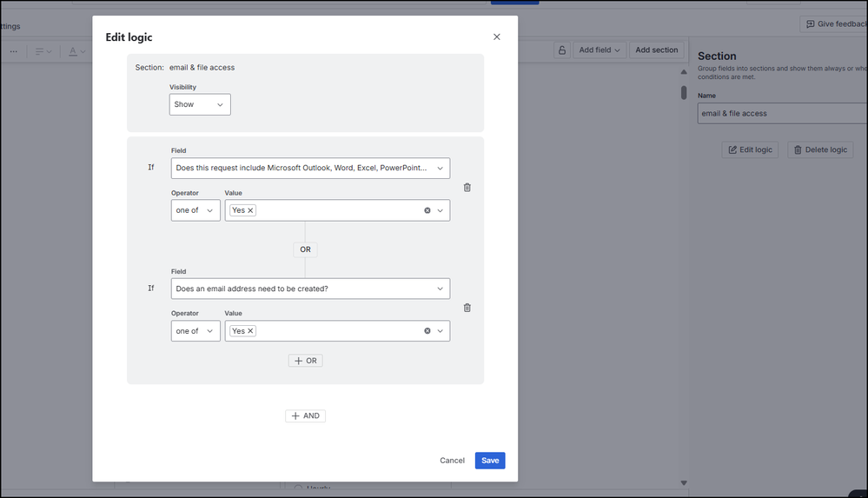This screenshot has width=868, height=498.
Task: Open the text color tool
Action: (x=77, y=51)
